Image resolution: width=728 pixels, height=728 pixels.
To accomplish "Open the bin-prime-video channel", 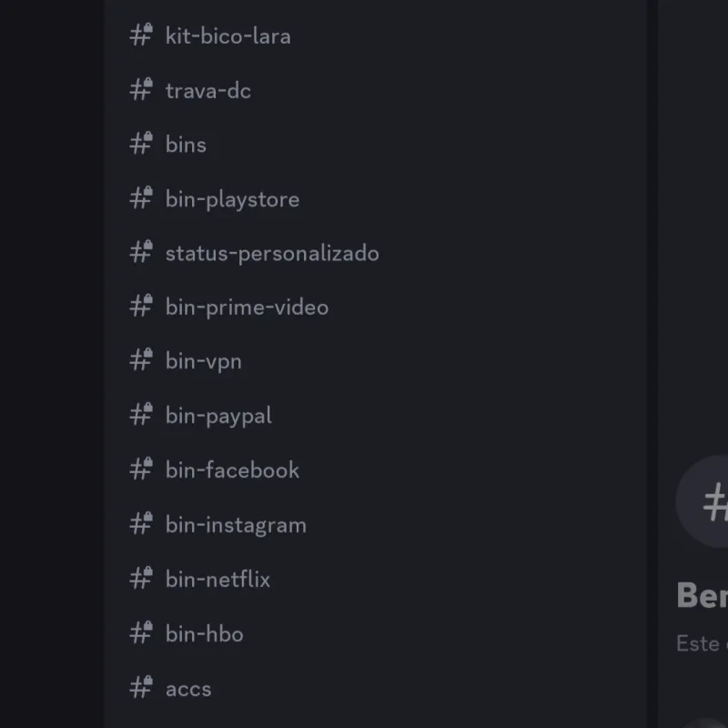I will coord(247,307).
